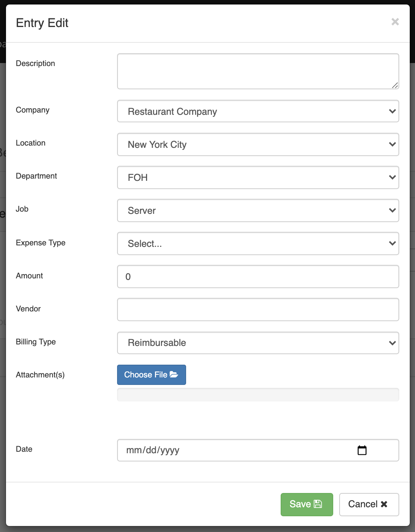Click the Attachment(s) label

coord(40,375)
